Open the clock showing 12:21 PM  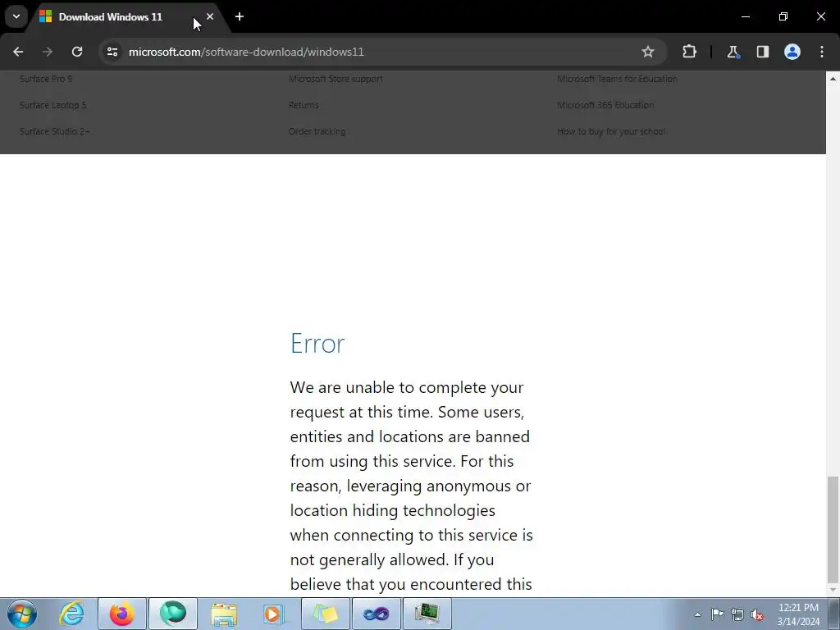click(x=798, y=614)
